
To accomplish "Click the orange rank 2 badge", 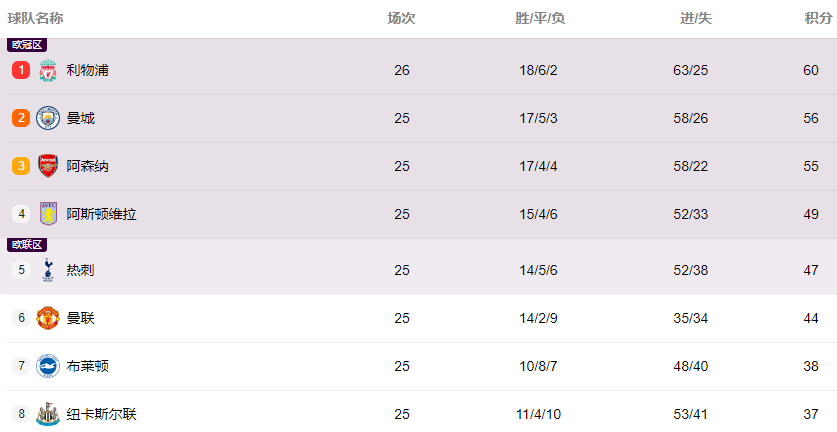I will (21, 118).
